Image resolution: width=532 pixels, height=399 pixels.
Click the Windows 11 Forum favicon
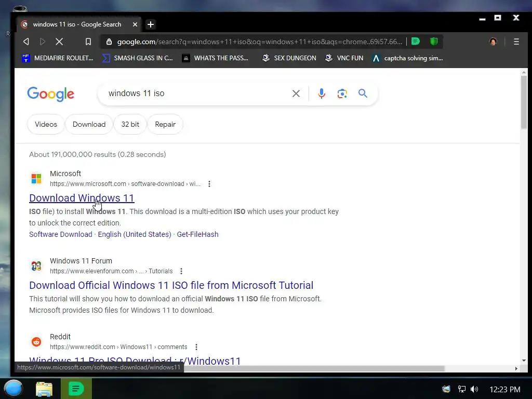(36, 265)
